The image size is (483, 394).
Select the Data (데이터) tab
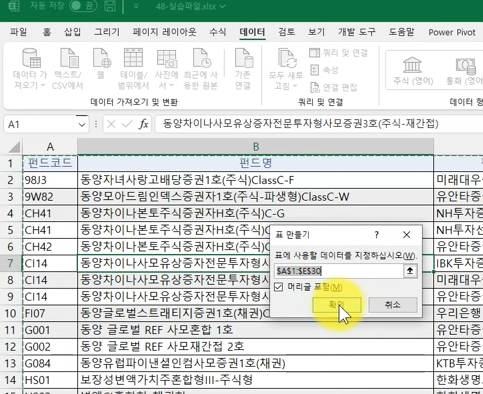click(252, 32)
